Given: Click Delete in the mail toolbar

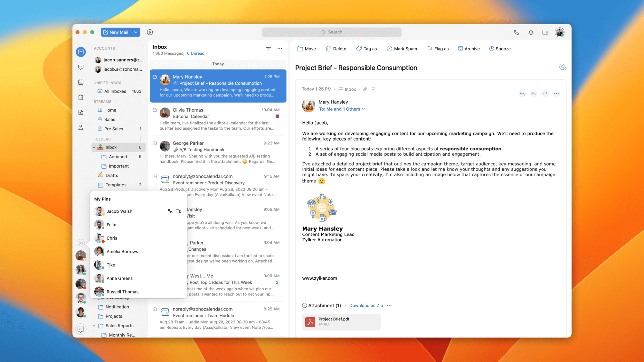Looking at the screenshot, I should pyautogui.click(x=336, y=49).
